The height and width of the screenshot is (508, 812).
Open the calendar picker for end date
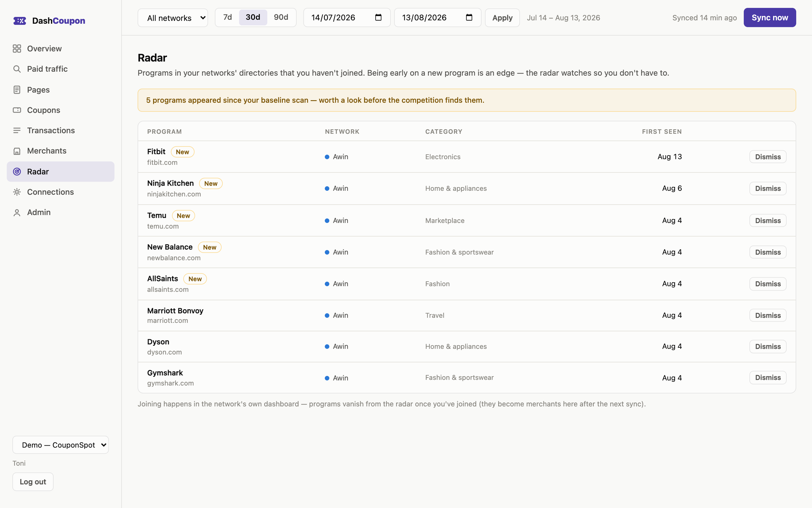(469, 17)
